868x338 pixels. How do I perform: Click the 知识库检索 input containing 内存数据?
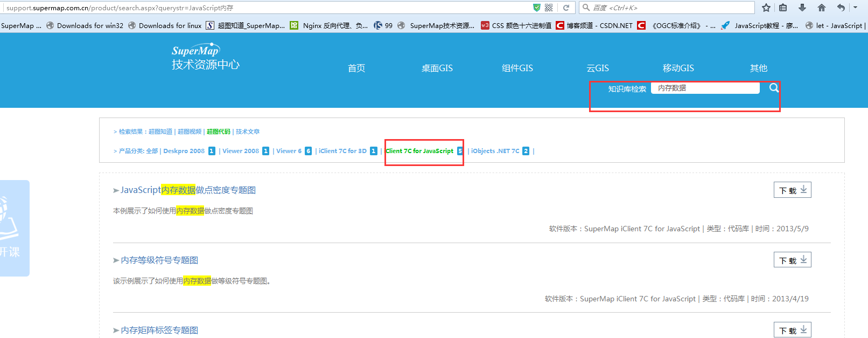pos(705,88)
